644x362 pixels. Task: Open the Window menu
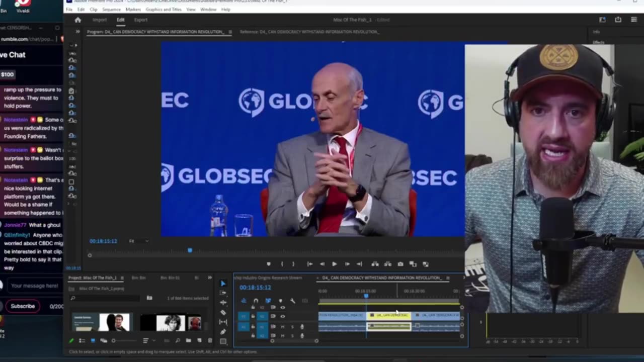(208, 10)
